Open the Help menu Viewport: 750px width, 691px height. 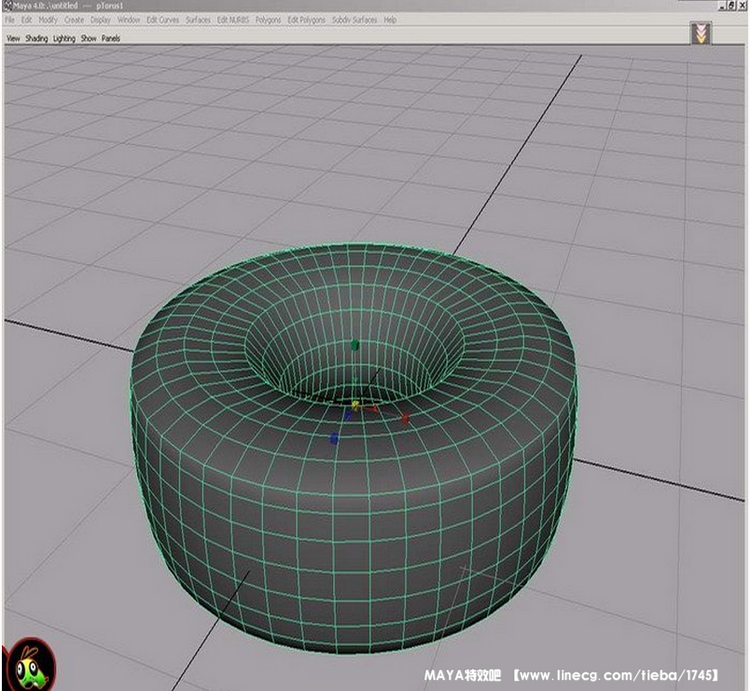tap(390, 20)
